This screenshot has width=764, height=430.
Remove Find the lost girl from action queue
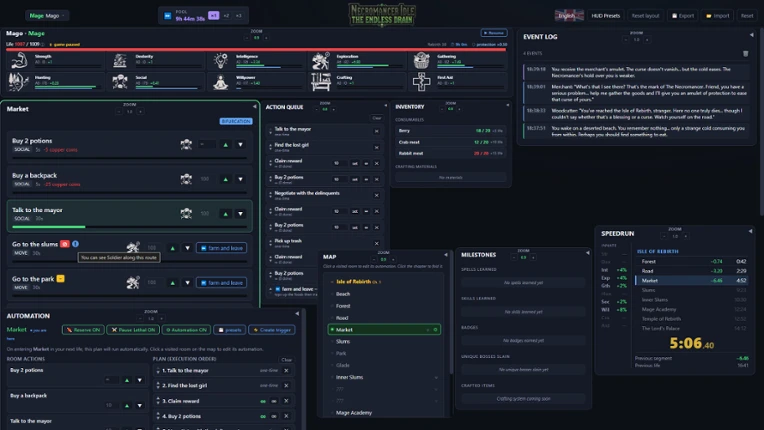tap(377, 147)
